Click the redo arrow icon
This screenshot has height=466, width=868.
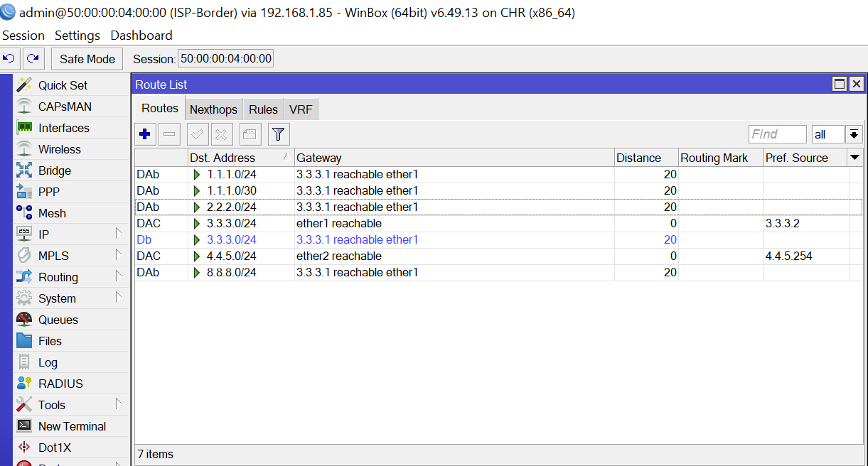[33, 59]
